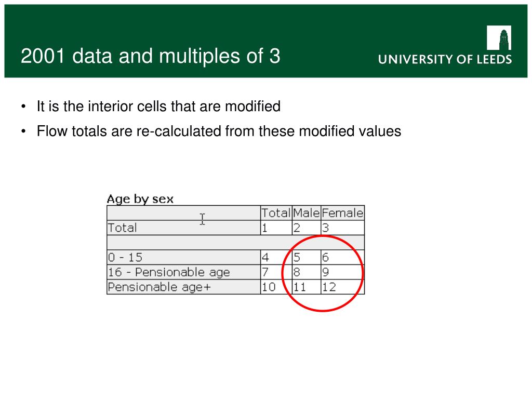Select the 'Total' column header
This screenshot has height=399, width=532.
tap(276, 213)
